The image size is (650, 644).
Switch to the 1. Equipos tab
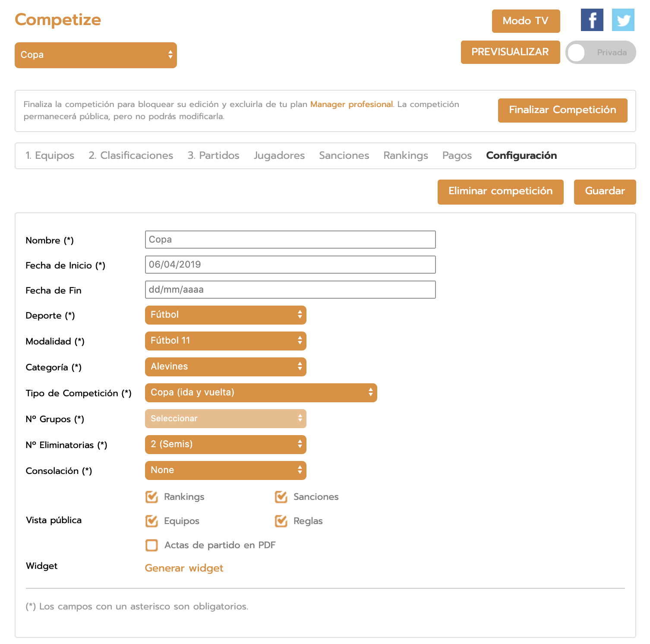[50, 155]
